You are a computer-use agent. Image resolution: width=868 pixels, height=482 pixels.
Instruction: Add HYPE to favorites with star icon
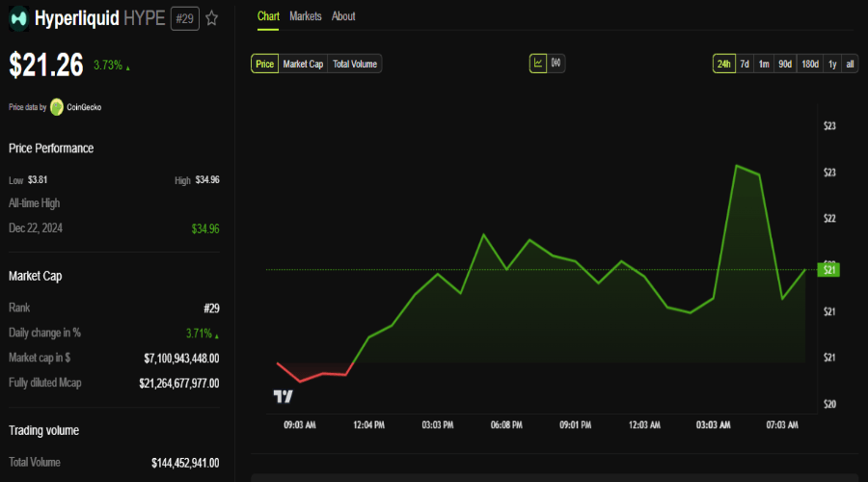click(211, 19)
